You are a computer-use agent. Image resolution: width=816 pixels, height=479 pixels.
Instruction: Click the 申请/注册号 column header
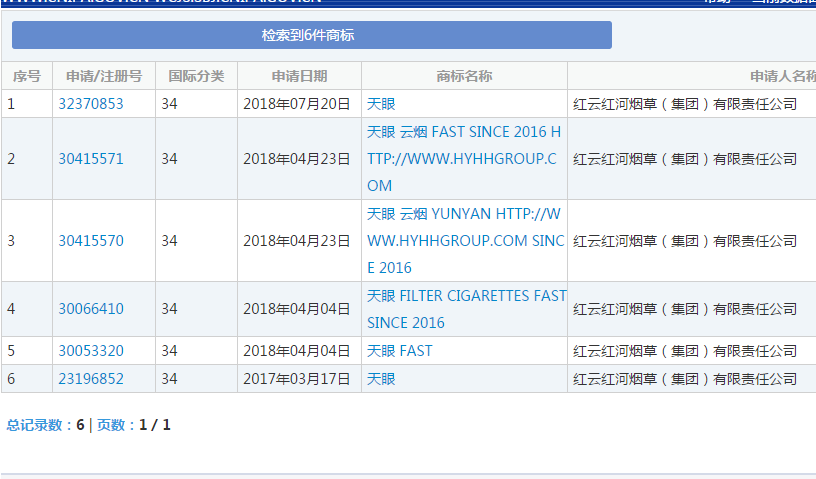pos(104,76)
